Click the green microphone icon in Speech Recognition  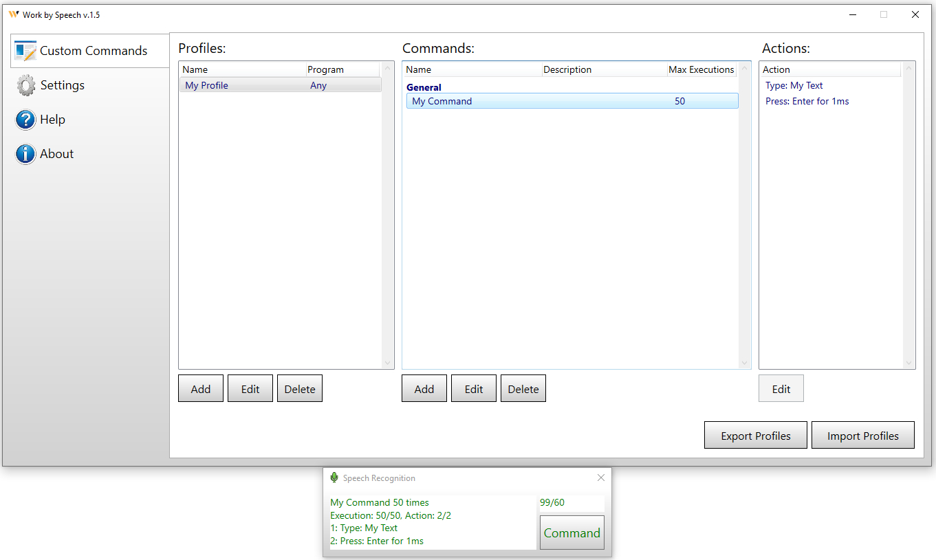pos(334,478)
